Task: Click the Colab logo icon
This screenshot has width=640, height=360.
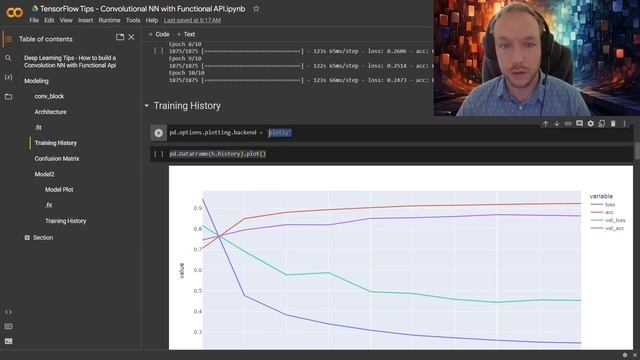Action: [x=14, y=13]
